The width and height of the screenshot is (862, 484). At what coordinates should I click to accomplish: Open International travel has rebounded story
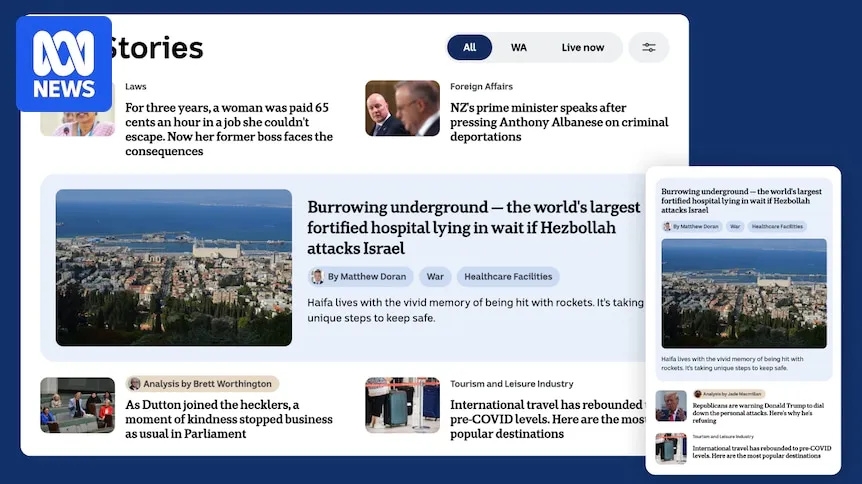(548, 419)
